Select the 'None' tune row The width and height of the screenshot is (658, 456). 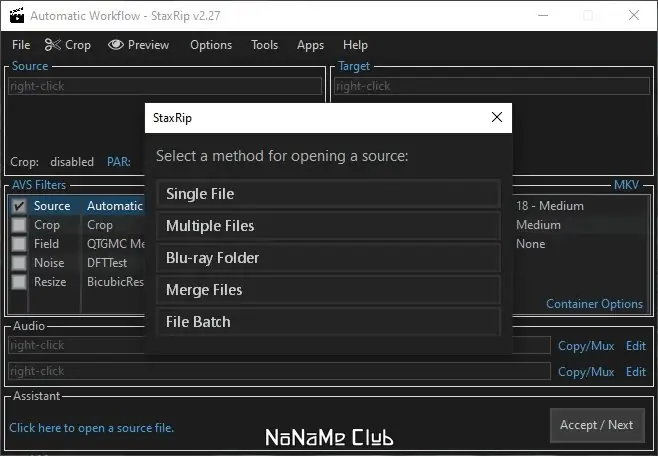(x=530, y=244)
